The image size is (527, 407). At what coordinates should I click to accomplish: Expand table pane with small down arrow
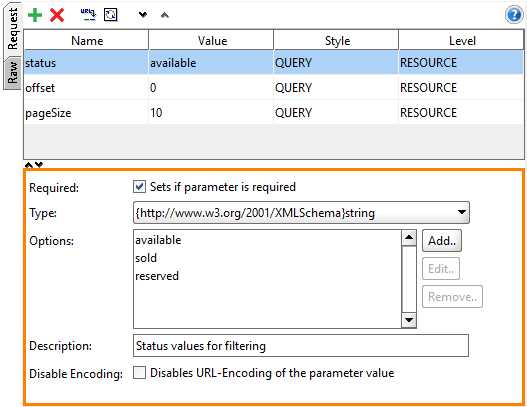tap(39, 165)
